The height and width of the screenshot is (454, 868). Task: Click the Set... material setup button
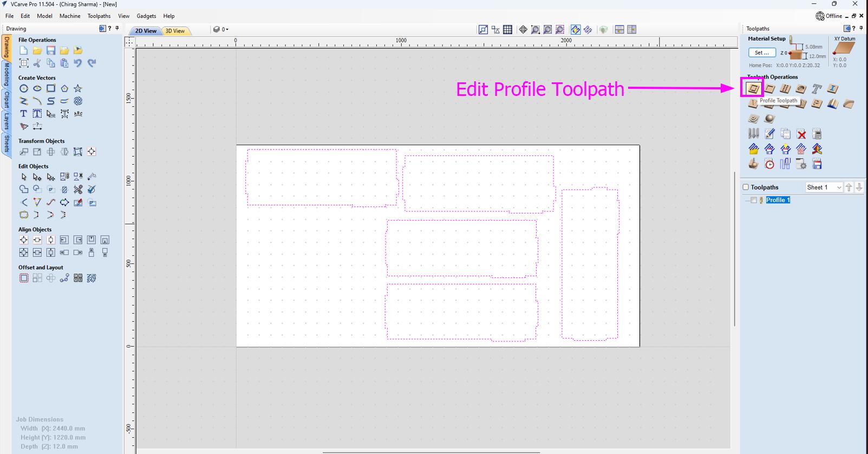coord(762,53)
